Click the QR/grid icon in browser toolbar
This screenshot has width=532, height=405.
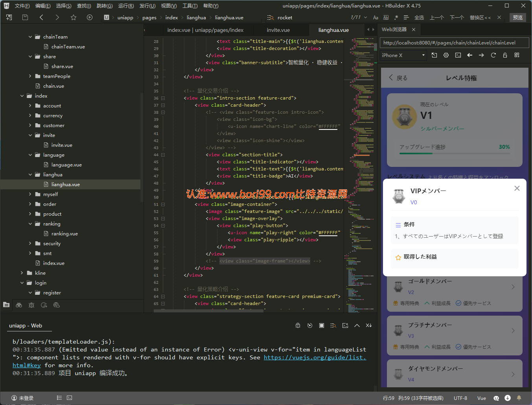(x=517, y=55)
